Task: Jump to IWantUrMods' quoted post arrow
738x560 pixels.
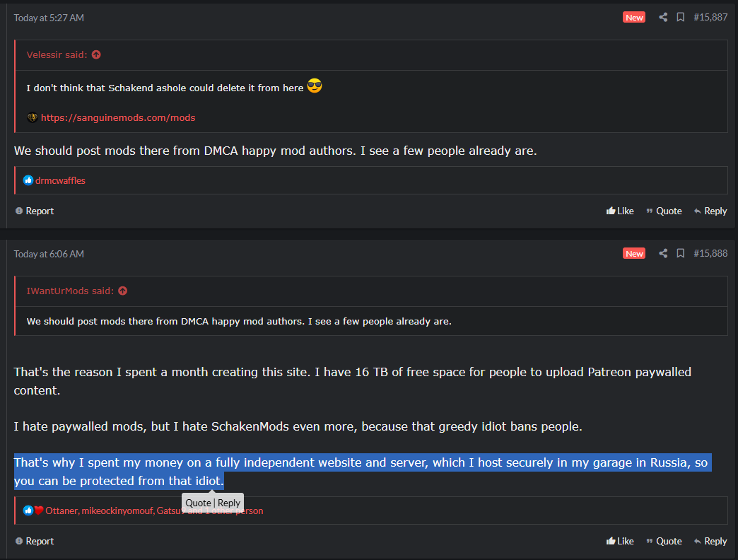Action: pyautogui.click(x=122, y=291)
